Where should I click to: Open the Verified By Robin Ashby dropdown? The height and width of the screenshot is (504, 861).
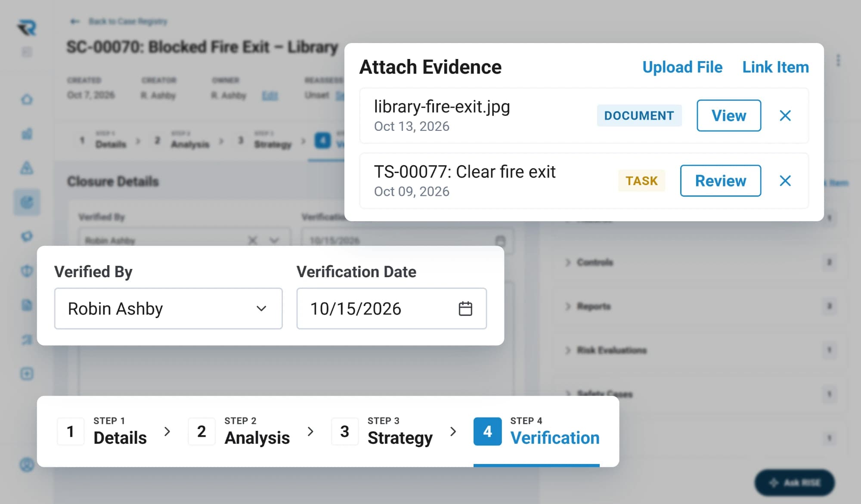tap(168, 309)
